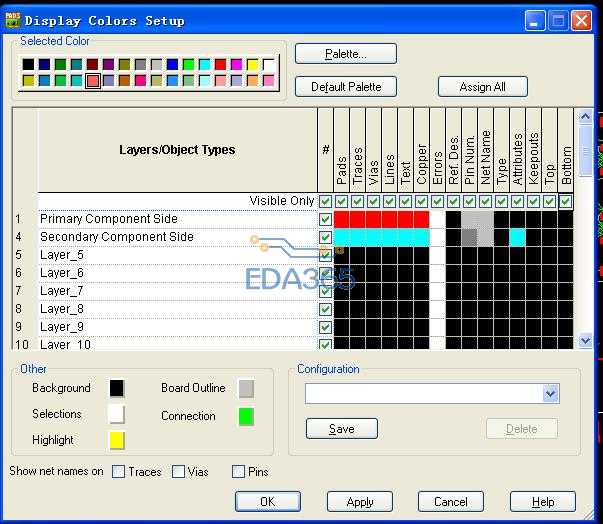603x524 pixels.
Task: Uncheck Visible Only checkbox under Pads column
Action: coord(342,201)
